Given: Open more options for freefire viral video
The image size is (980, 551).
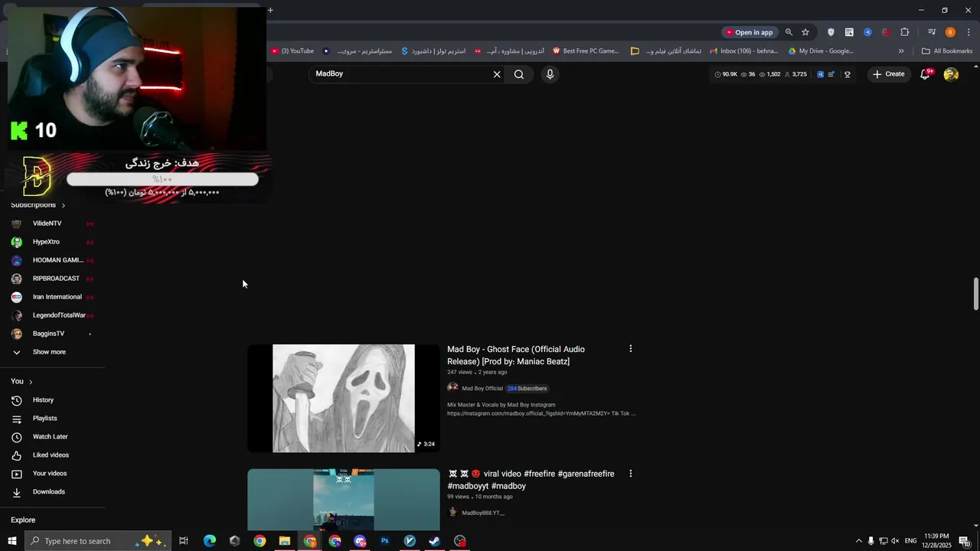Looking at the screenshot, I should coord(631,474).
